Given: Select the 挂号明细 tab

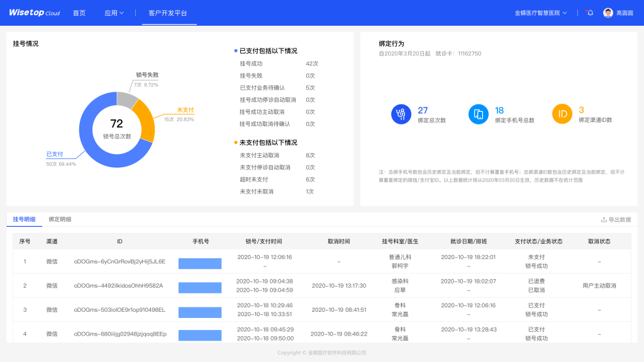Looking at the screenshot, I should tap(25, 219).
